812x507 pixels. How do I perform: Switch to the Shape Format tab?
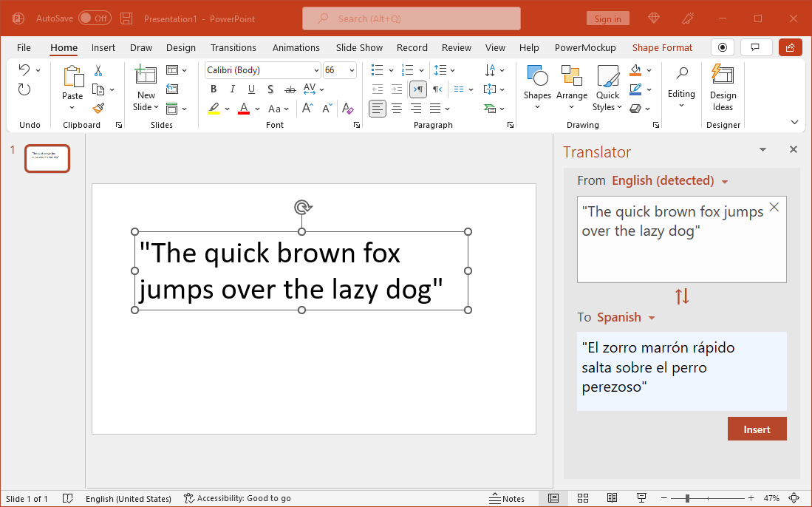coord(662,47)
